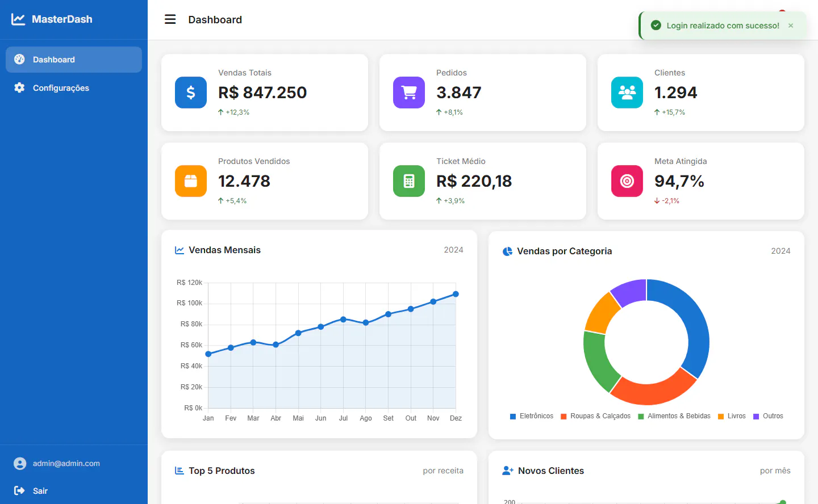
Task: Click the Dashboard palette icon in sidebar
Action: click(x=19, y=59)
